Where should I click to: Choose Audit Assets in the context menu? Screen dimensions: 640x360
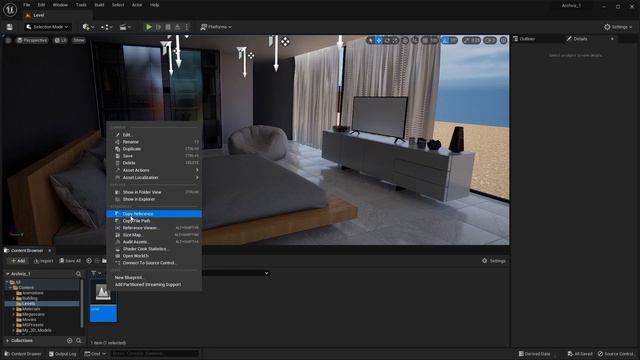tap(154, 242)
